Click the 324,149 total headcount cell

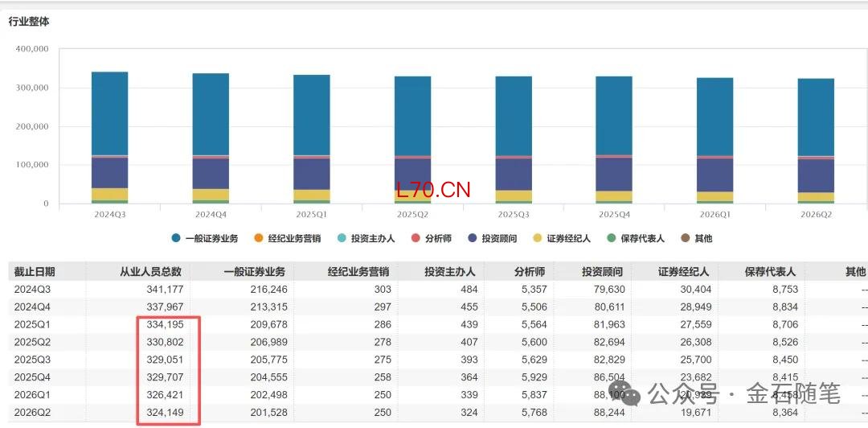(163, 413)
